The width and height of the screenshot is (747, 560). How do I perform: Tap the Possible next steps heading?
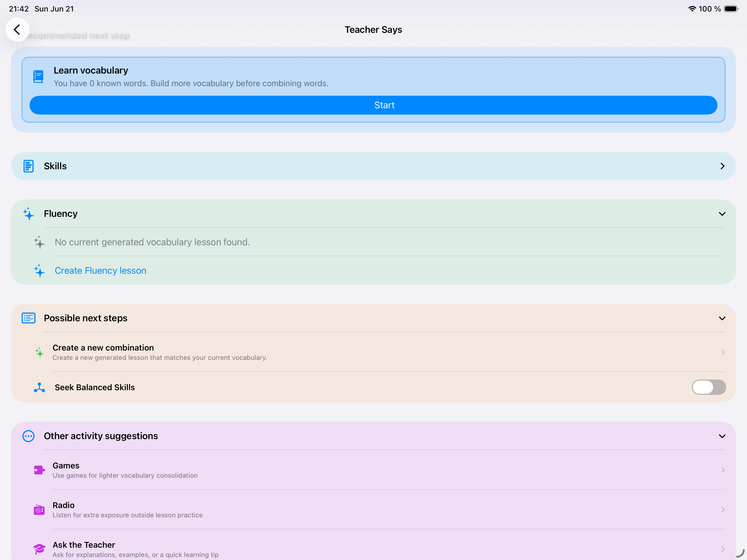[85, 318]
